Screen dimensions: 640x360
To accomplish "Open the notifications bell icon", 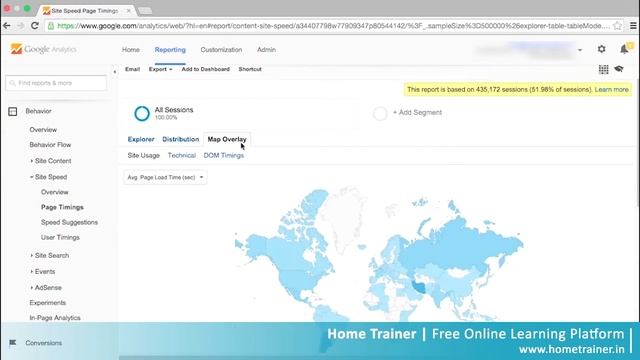I will (x=624, y=49).
